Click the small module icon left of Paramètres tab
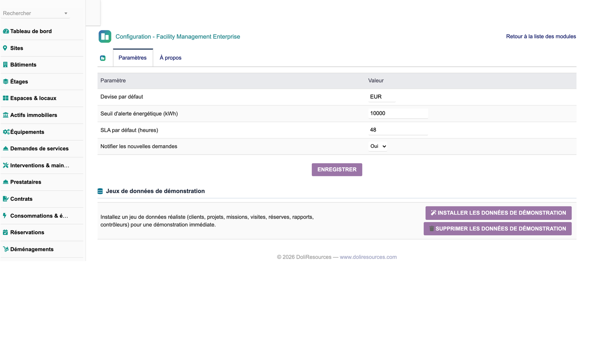 pyautogui.click(x=103, y=58)
